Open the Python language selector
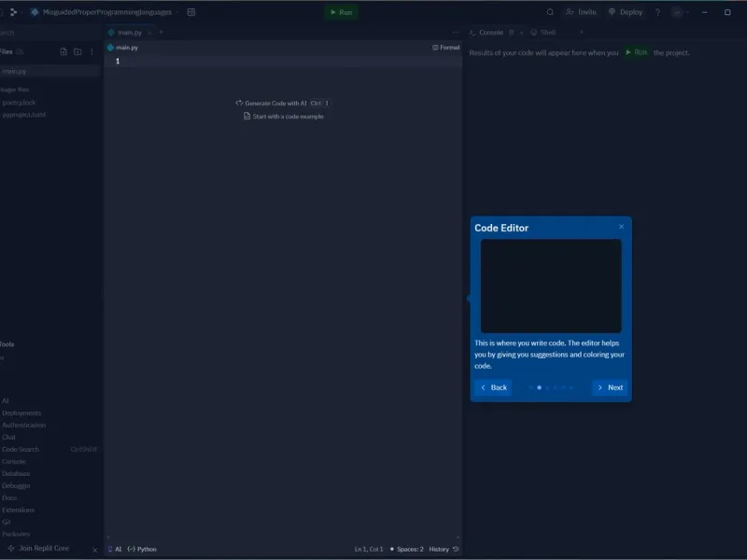747x560 pixels. coord(142,549)
